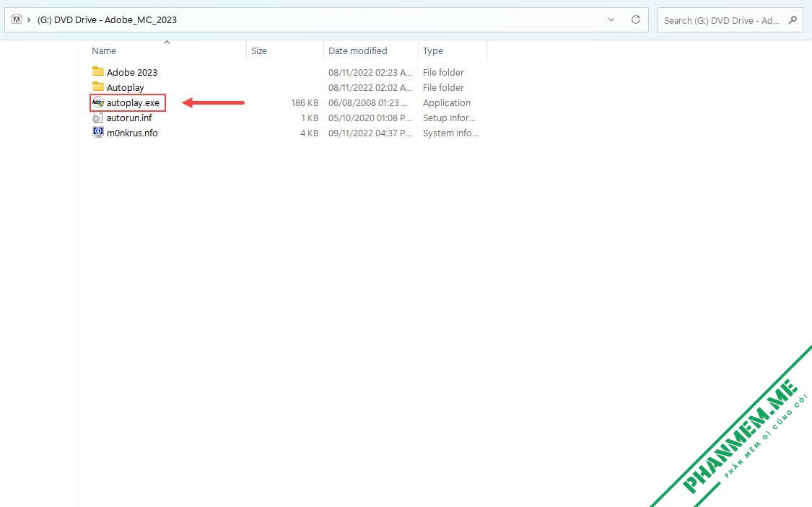Sort files by Type column
The width and height of the screenshot is (812, 507).
click(x=432, y=50)
